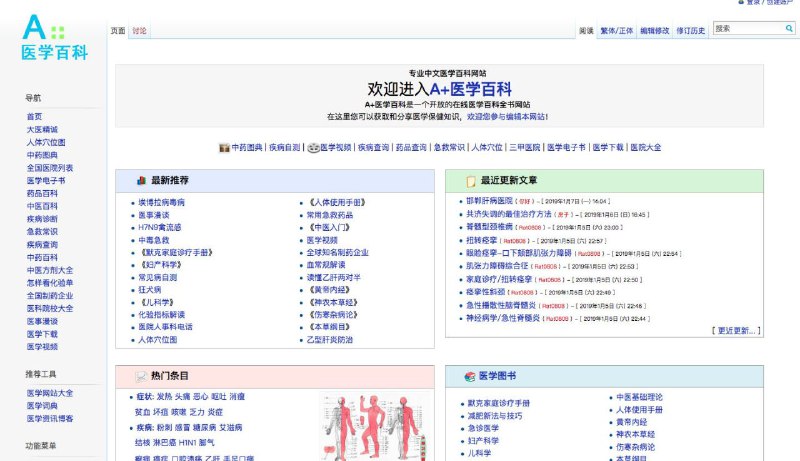Open 急诊医学 in 医学图书
This screenshot has width=800, height=461.
(483, 428)
